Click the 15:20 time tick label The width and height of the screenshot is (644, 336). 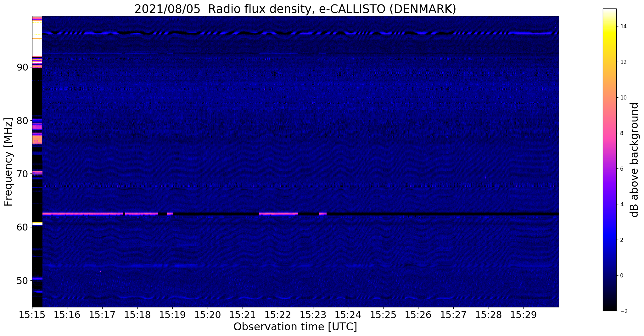coord(208,315)
